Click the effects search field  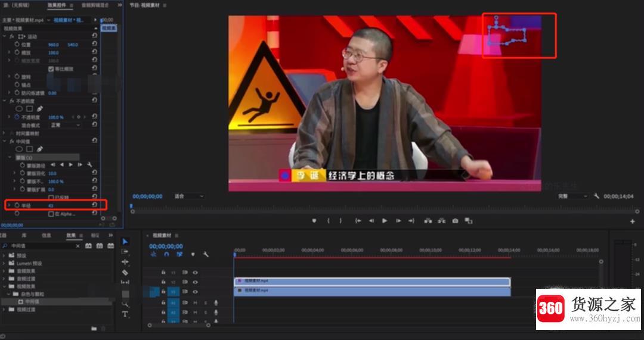(41, 246)
